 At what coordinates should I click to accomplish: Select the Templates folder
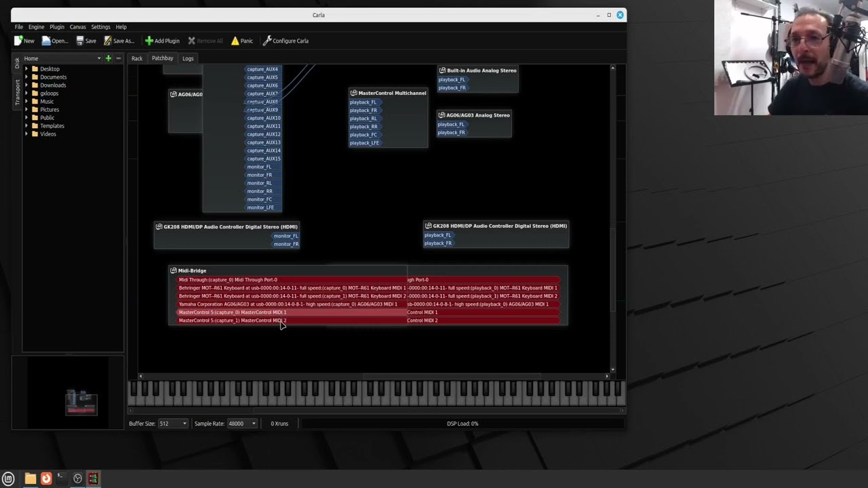click(52, 126)
